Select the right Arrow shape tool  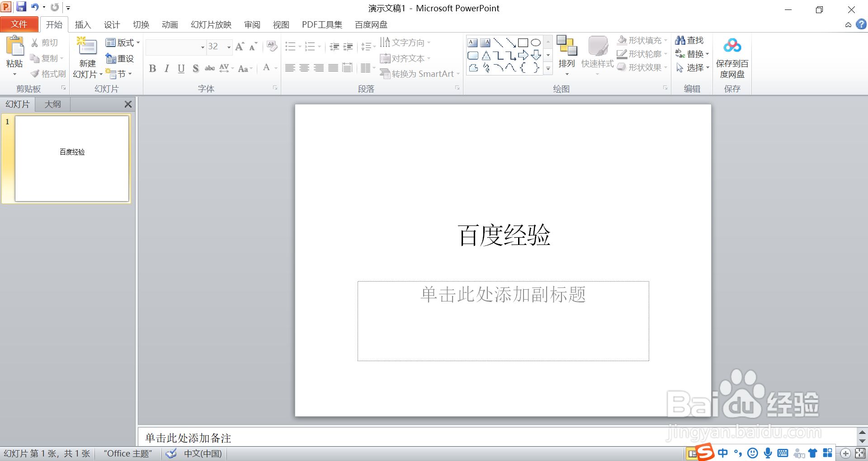tap(524, 55)
